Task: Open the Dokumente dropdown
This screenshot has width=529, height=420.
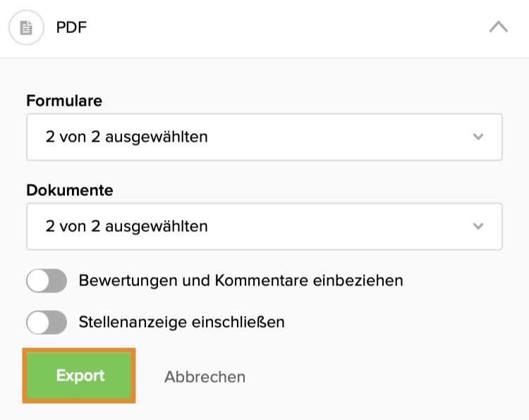Action: [264, 226]
